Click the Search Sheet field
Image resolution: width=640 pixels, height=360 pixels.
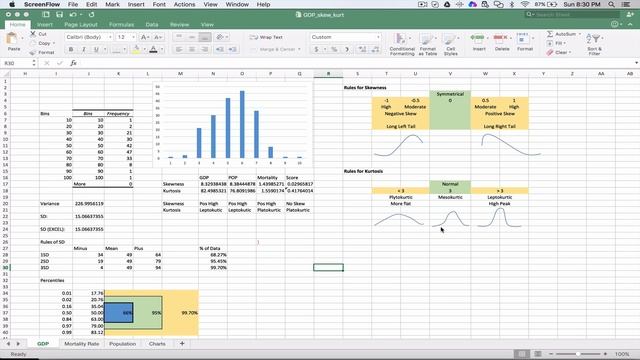click(571, 15)
